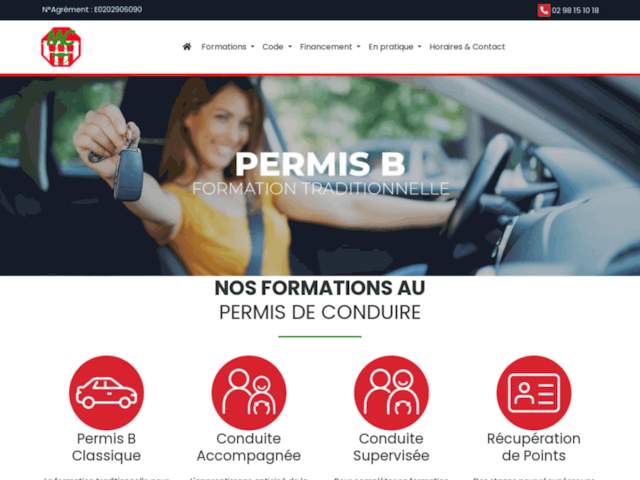Open the En pratique menu
This screenshot has height=480, width=640.
(x=395, y=47)
